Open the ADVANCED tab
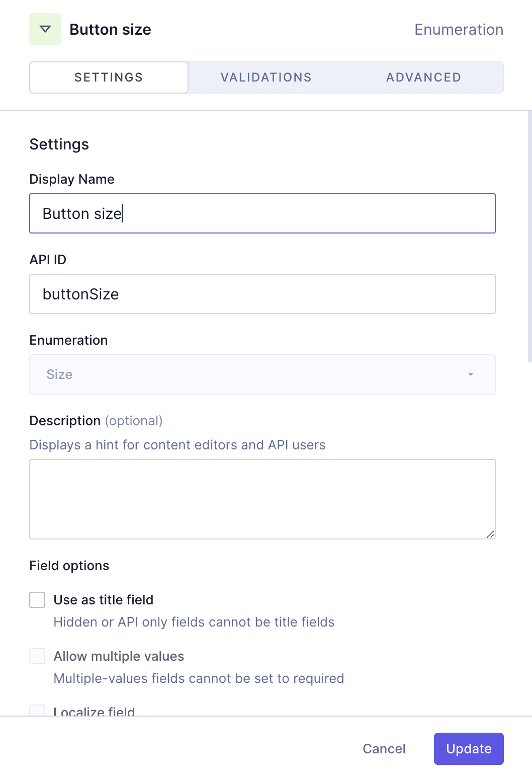This screenshot has width=532, height=779. pos(423,77)
